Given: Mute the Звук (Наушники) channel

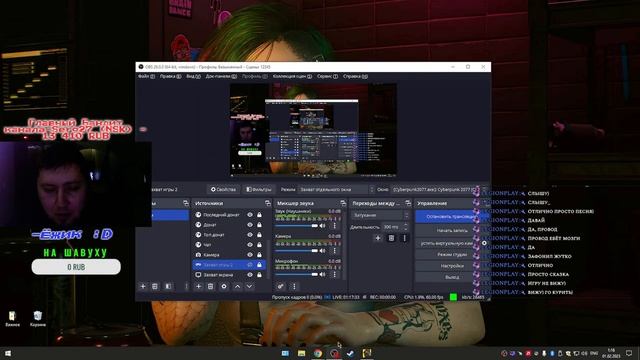Looking at the screenshot, I should [322, 225].
